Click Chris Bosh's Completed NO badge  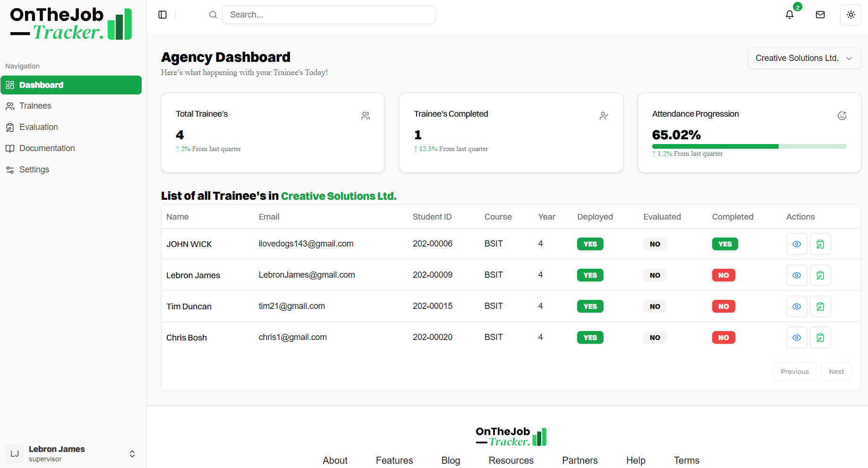tap(723, 338)
